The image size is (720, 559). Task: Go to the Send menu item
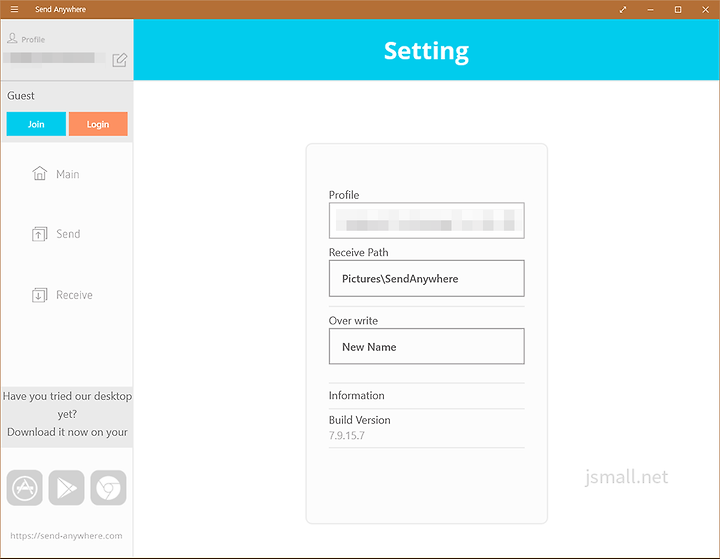point(67,234)
